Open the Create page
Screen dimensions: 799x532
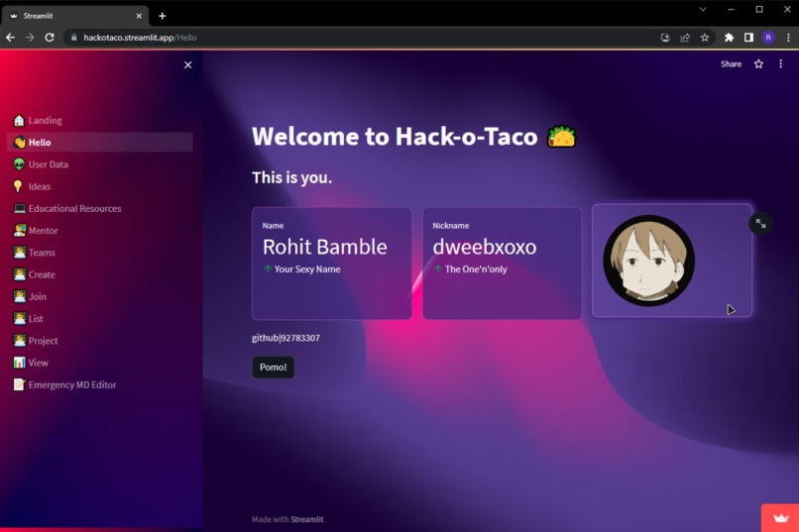[99, 274]
